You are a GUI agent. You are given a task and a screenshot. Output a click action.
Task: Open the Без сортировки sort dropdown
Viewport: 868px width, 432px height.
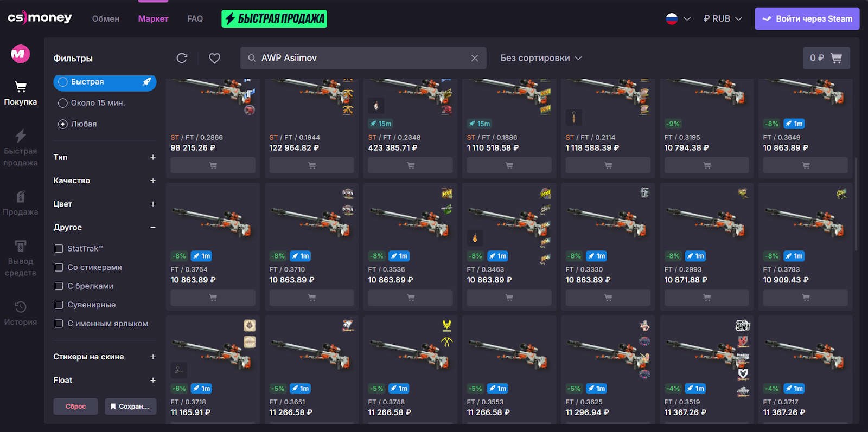tap(541, 58)
